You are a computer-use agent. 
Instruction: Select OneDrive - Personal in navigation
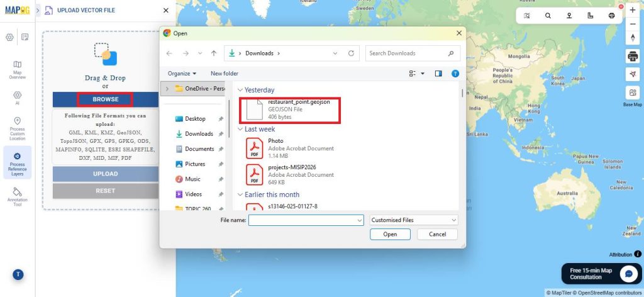(x=200, y=88)
